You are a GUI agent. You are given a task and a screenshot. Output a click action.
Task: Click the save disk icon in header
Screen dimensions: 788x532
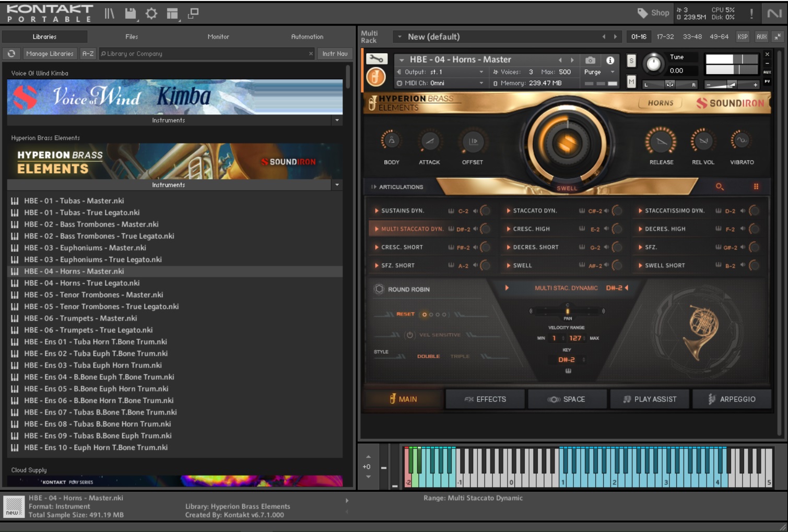(131, 14)
